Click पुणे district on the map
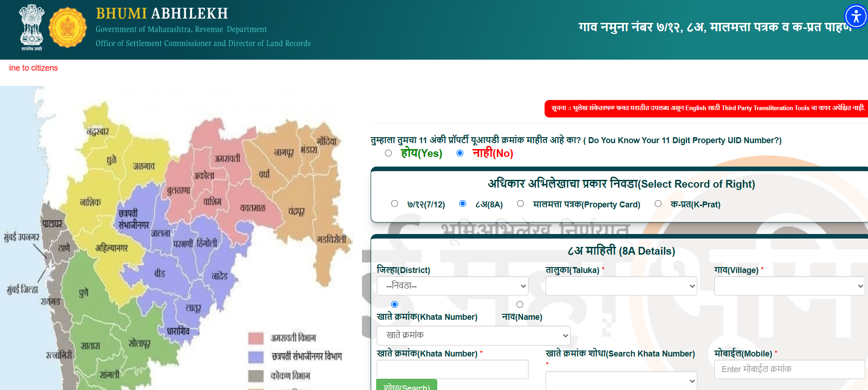The width and height of the screenshot is (868, 390). tap(83, 292)
